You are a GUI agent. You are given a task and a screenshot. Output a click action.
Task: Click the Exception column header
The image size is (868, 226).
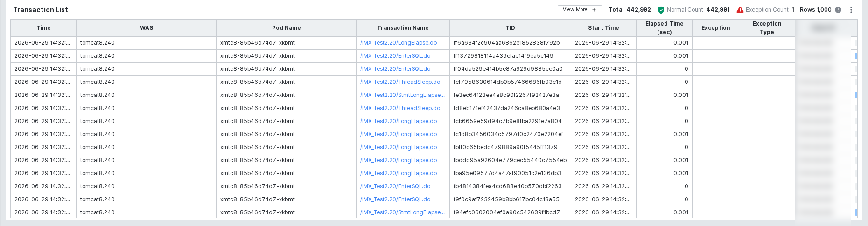click(x=715, y=28)
